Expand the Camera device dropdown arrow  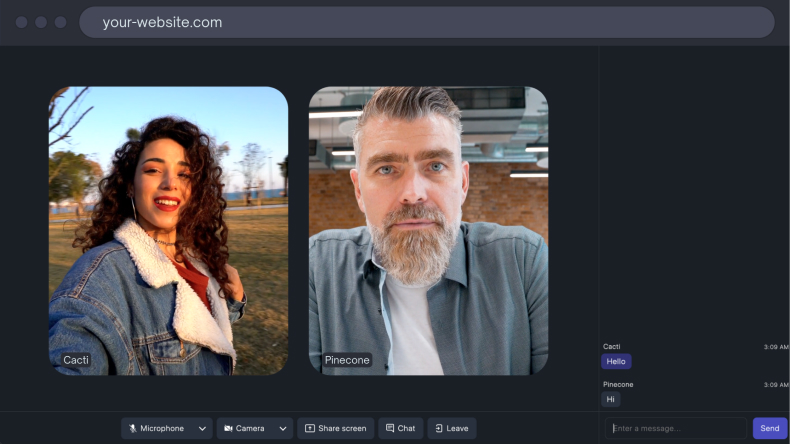[283, 429]
